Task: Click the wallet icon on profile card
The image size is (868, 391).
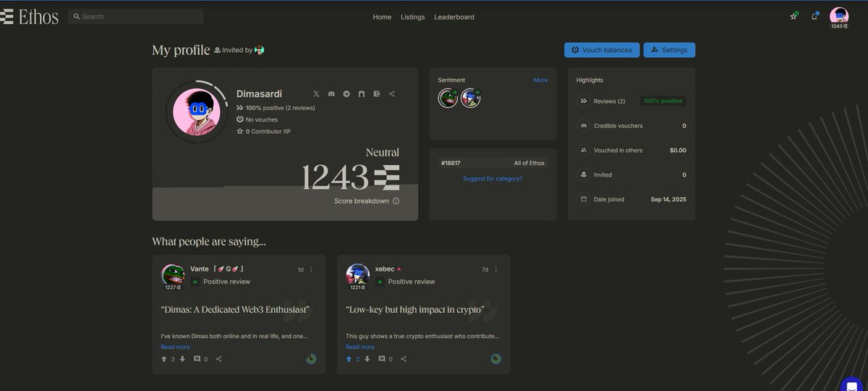Action: click(377, 94)
